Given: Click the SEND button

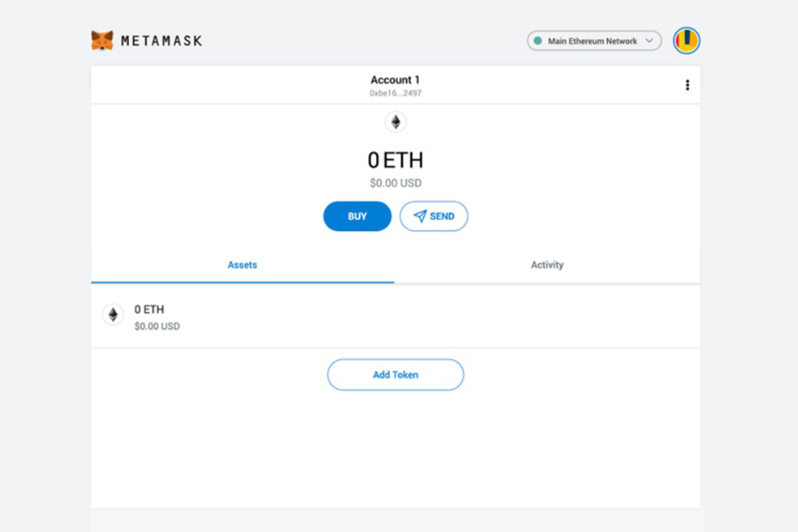Looking at the screenshot, I should [434, 216].
